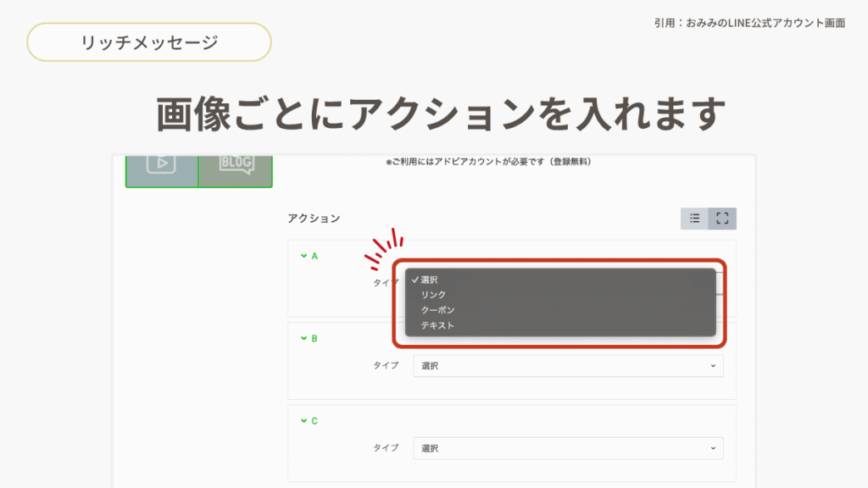Switch to the list view icon
868x488 pixels.
(694, 219)
